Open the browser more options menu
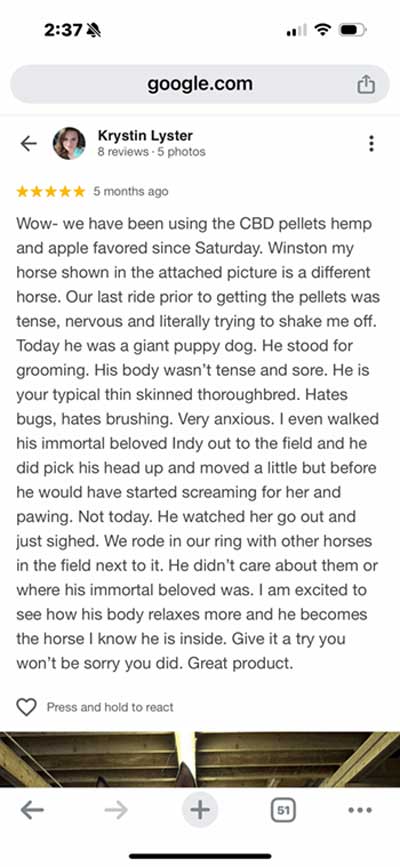Screen dimensions: 400x867 coord(361,810)
